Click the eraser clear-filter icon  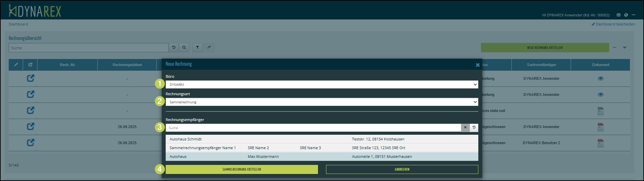(x=209, y=48)
